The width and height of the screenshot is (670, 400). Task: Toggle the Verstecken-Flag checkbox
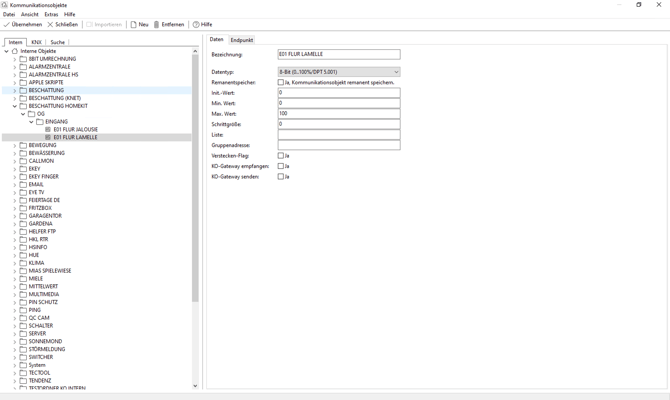coord(281,156)
